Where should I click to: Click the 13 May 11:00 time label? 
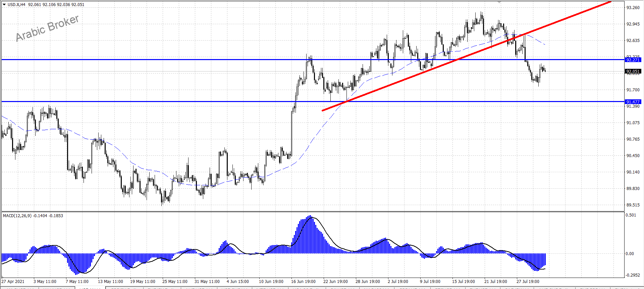[110, 282]
